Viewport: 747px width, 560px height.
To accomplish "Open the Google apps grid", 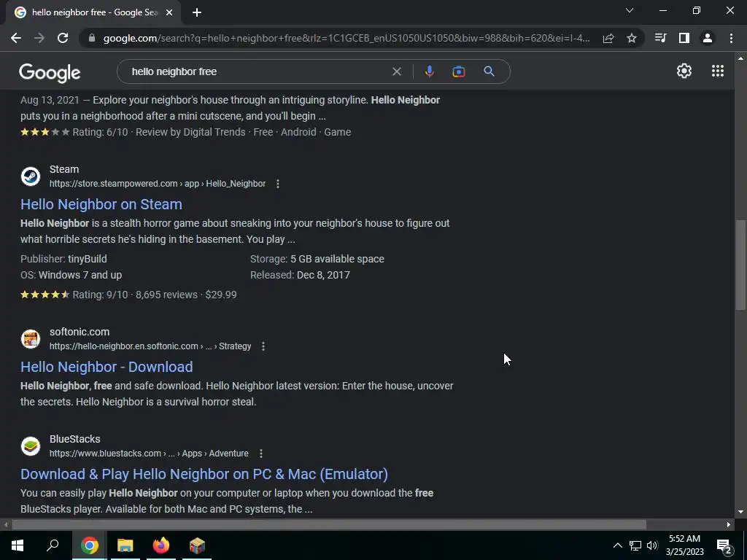I will [x=718, y=71].
